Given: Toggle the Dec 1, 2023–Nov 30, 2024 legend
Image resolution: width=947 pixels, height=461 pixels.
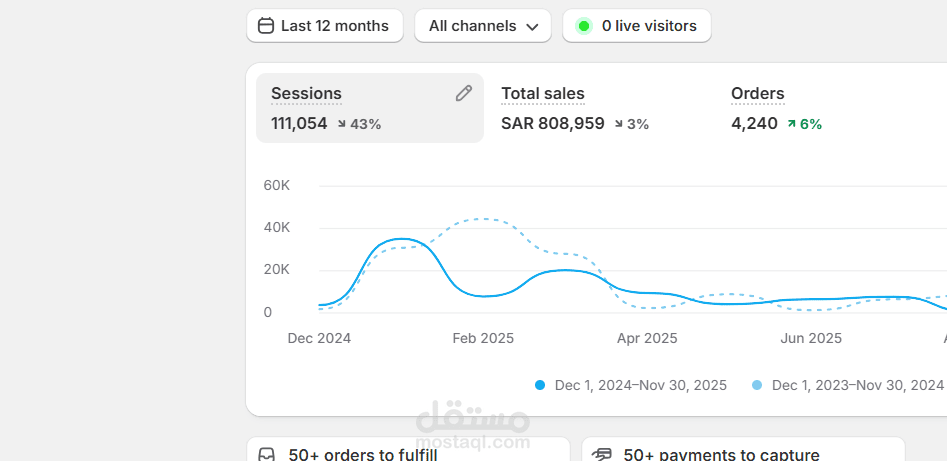Looking at the screenshot, I should [847, 385].
